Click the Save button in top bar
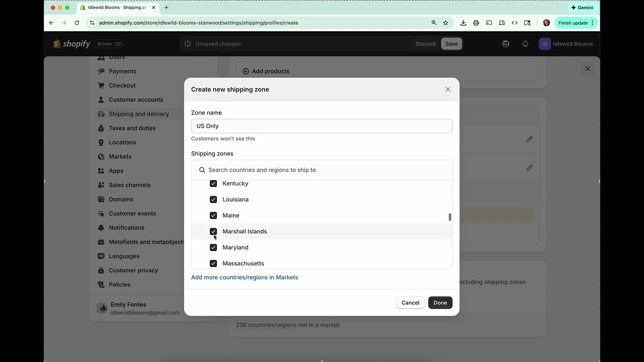The image size is (644, 362). coord(451,44)
